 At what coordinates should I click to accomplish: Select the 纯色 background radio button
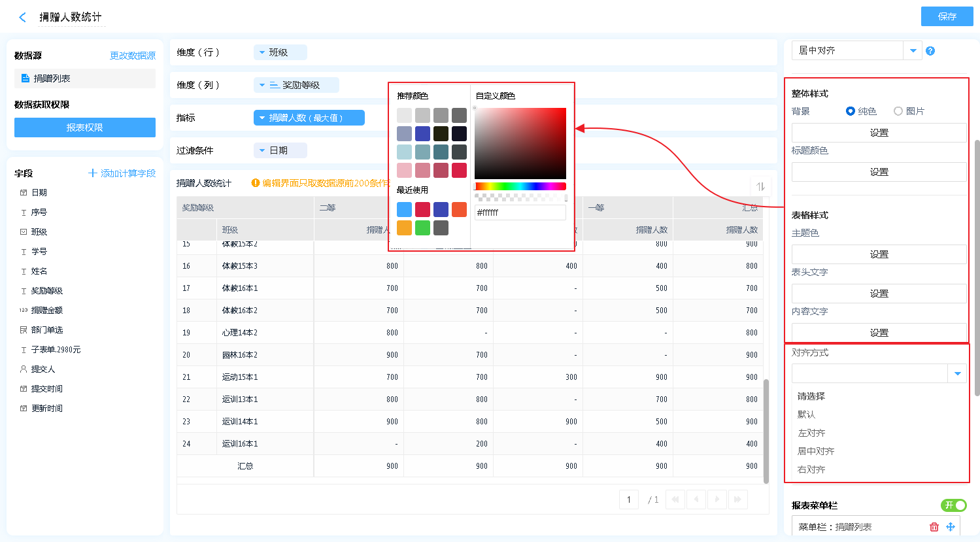pos(851,111)
